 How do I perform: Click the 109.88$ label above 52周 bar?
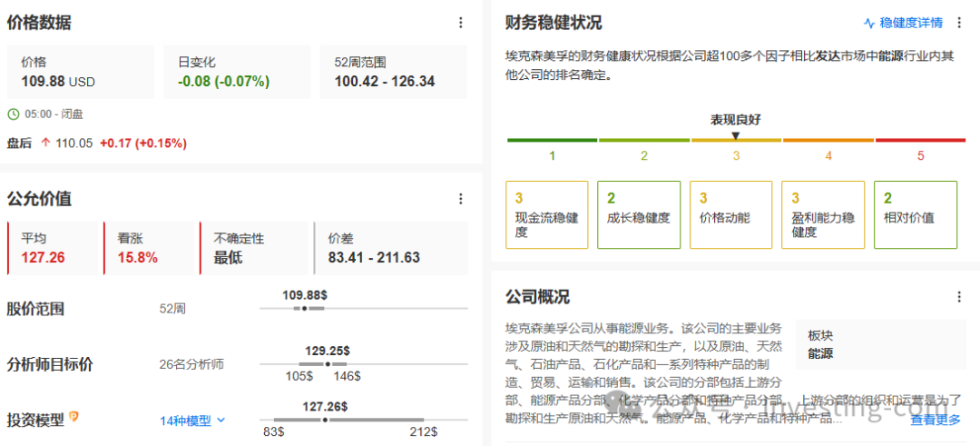coord(305,294)
